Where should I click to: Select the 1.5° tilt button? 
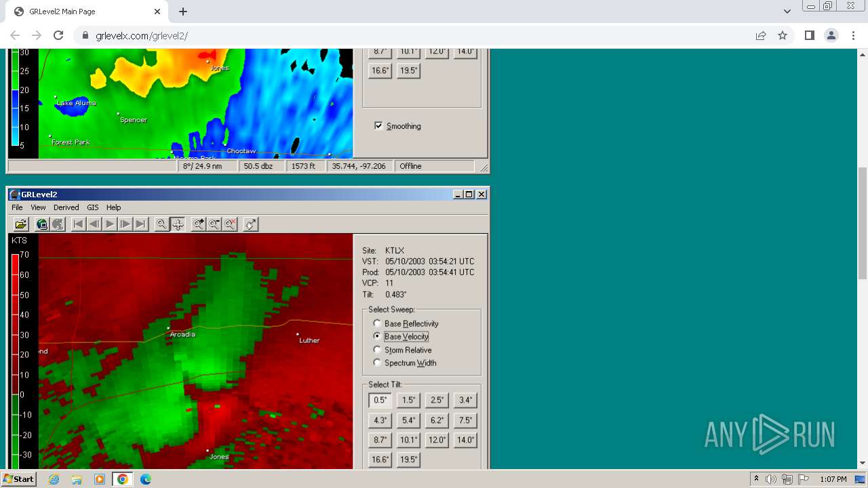tap(408, 401)
